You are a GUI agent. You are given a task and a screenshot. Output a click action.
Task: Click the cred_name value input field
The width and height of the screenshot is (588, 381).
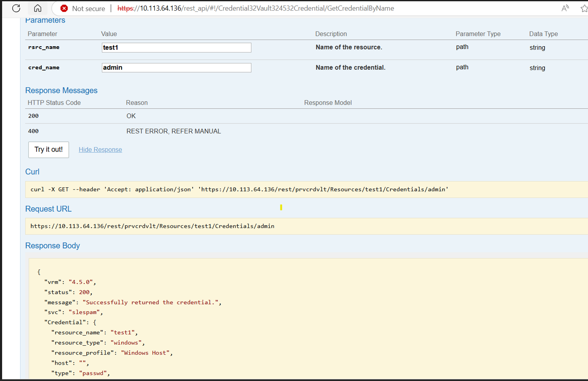tap(176, 68)
